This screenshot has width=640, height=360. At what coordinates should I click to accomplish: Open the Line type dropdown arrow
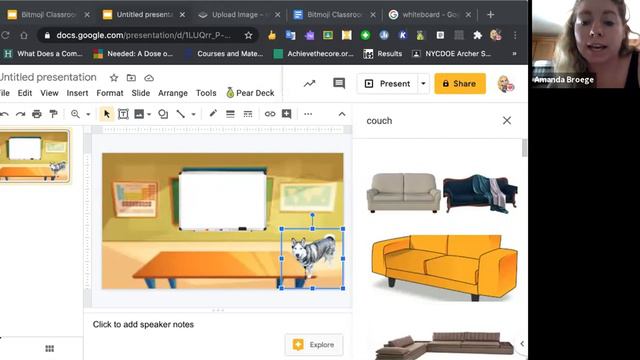[x=193, y=115]
